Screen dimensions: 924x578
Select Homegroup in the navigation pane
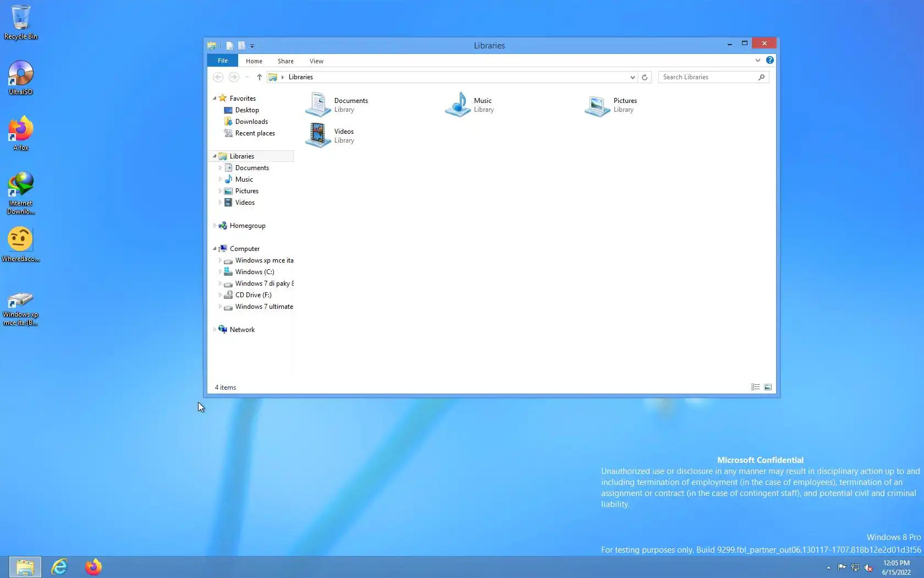[x=248, y=226]
